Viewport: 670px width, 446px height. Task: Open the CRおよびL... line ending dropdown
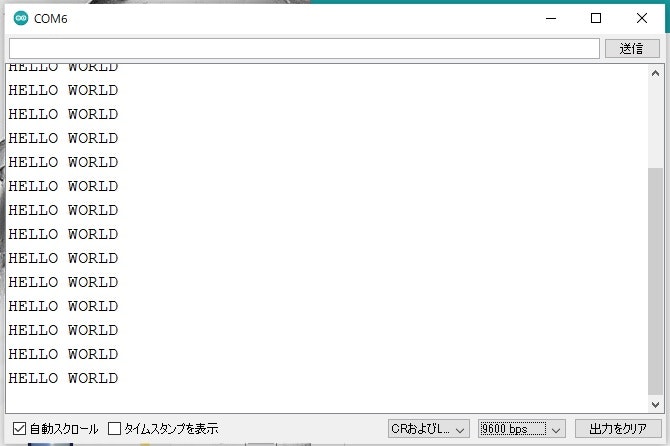click(x=429, y=428)
